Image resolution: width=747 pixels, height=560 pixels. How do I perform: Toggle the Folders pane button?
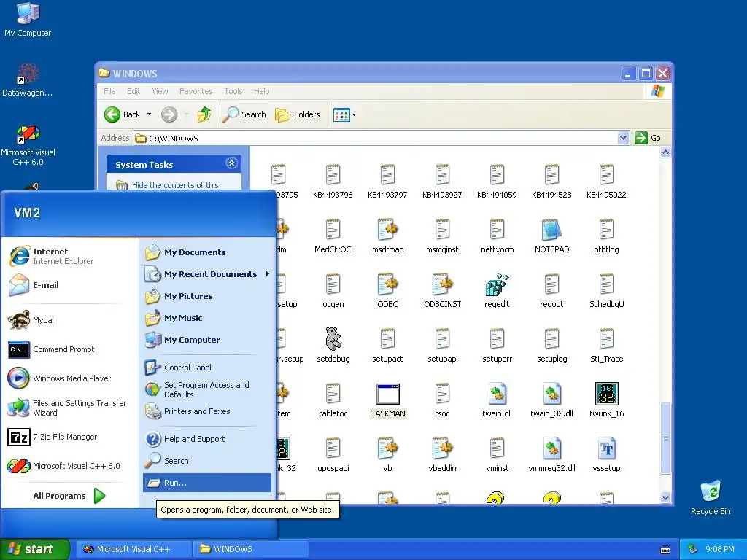[298, 114]
